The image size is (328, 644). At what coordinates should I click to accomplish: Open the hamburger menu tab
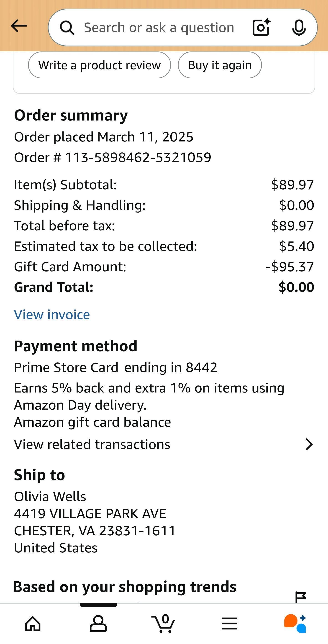[x=229, y=623]
